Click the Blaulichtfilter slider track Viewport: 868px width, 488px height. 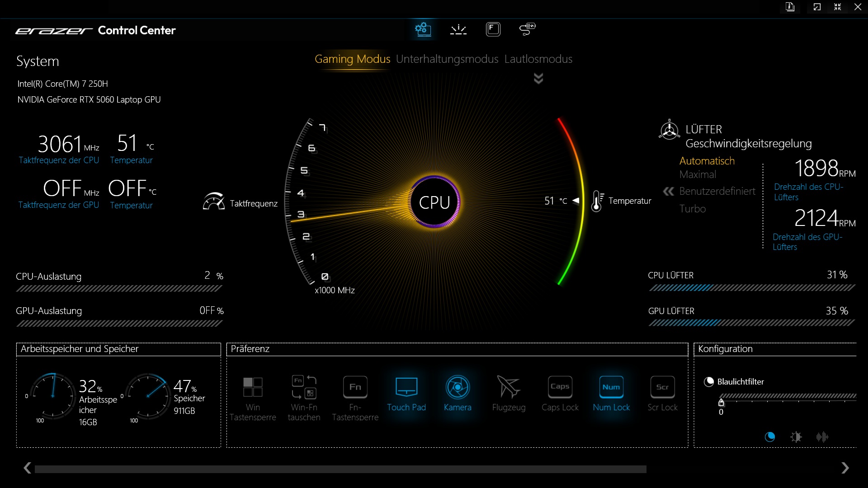pyautogui.click(x=787, y=396)
